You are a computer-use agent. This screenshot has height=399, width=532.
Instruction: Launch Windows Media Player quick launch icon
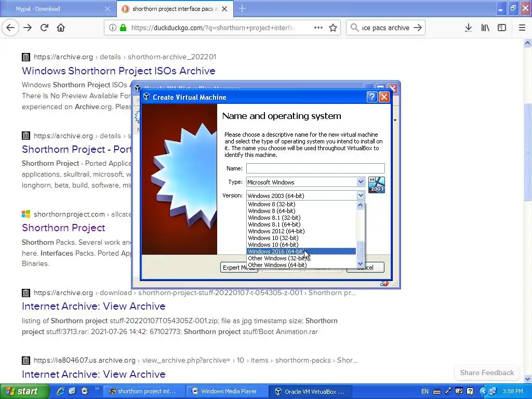(x=85, y=391)
